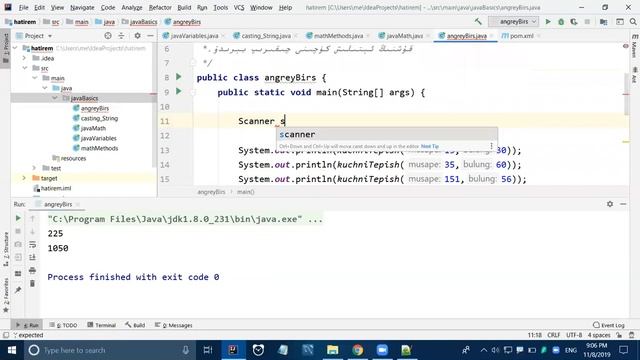Open Task View on the taskbar

click(x=208, y=350)
